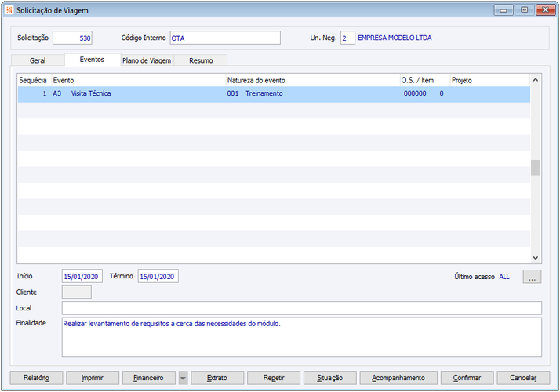Go to the Resumo tab
The image size is (560, 392).
(x=201, y=60)
